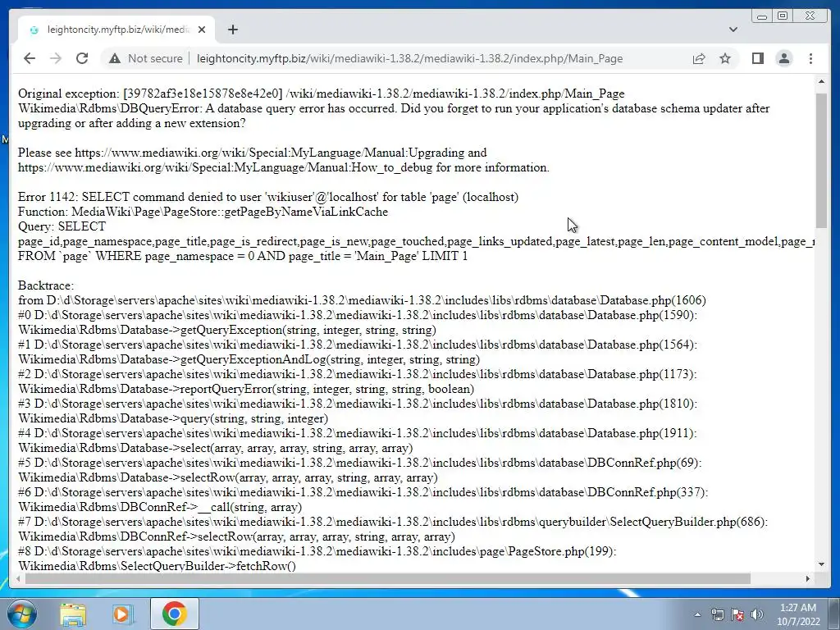
Task: Click backtrace line #5 DBConnRef.php(69)
Action: click(x=359, y=463)
